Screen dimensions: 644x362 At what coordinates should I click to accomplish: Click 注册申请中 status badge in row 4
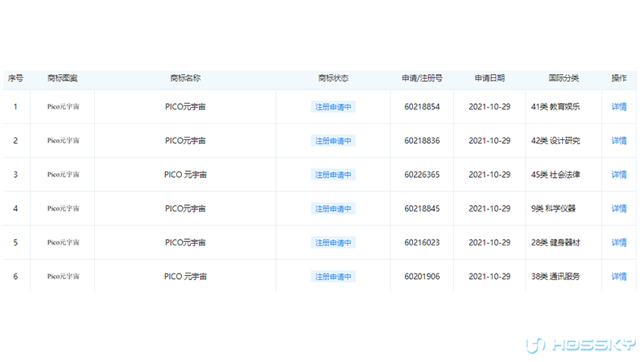click(x=333, y=208)
